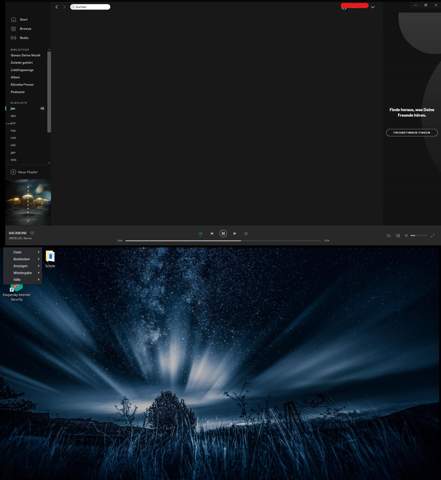Create a new playlist with Neue Playlist

tap(24, 172)
